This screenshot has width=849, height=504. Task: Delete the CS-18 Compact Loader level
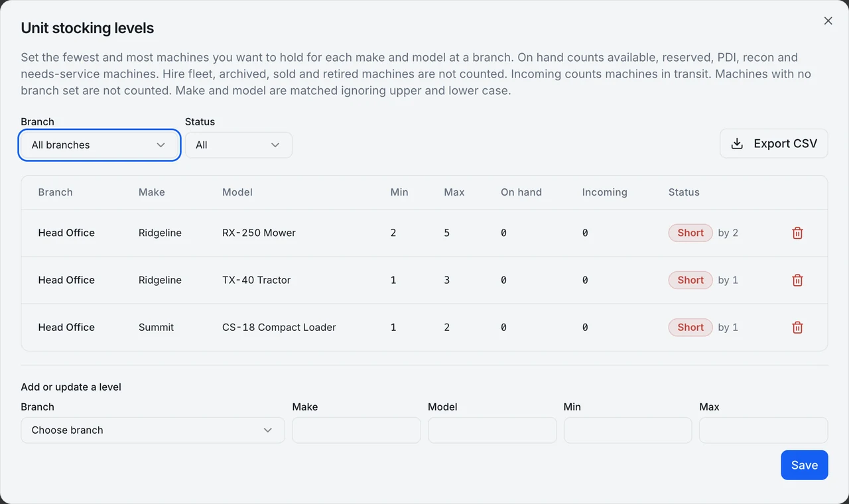[797, 327]
